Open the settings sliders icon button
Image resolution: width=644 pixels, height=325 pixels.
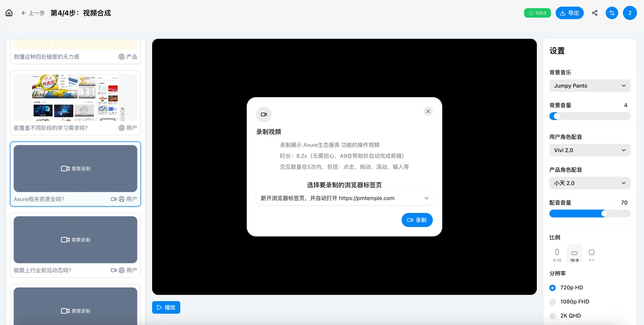[612, 13]
